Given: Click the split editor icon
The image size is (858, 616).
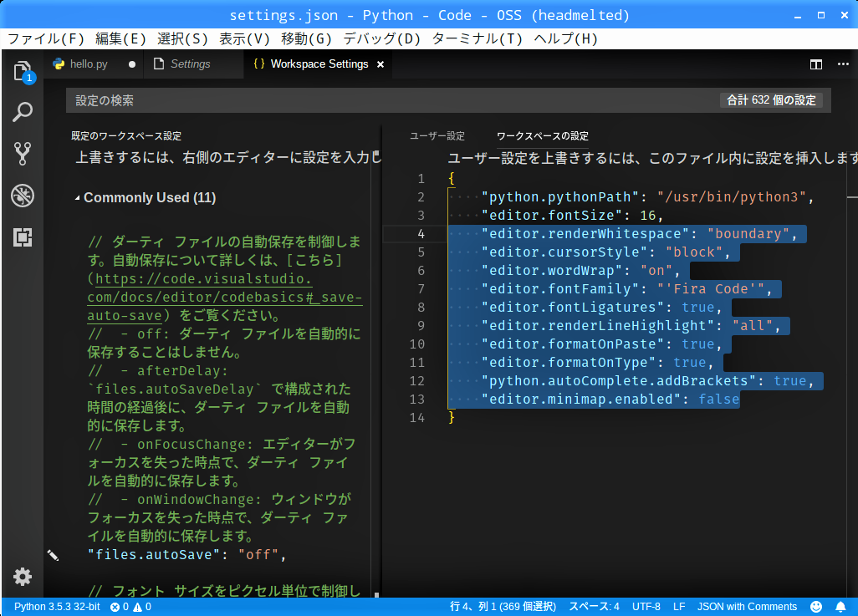Looking at the screenshot, I should tap(816, 64).
